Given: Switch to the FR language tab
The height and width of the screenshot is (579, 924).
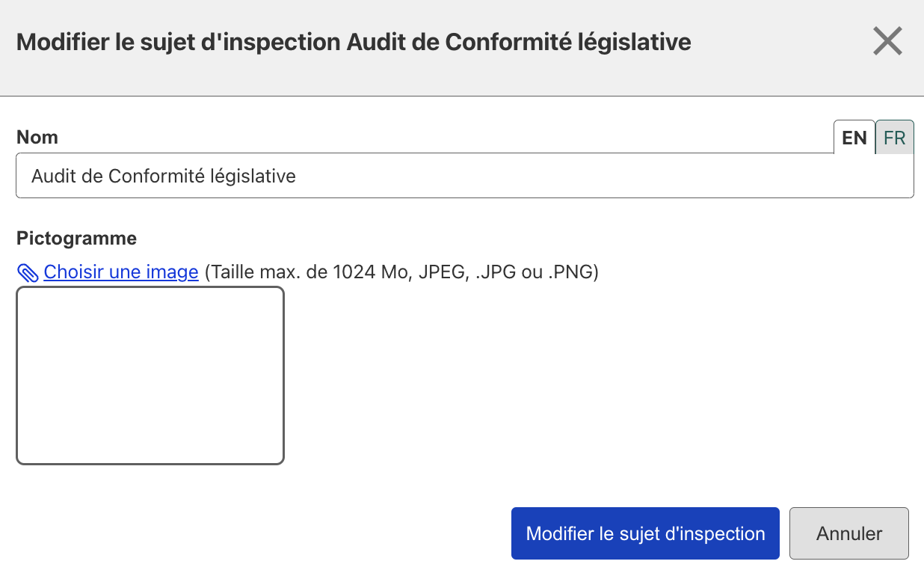Looking at the screenshot, I should pos(894,138).
